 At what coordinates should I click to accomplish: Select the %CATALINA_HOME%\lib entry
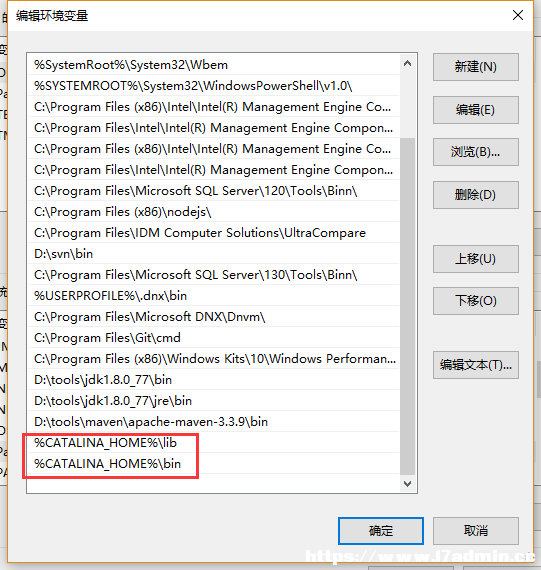coord(213,443)
